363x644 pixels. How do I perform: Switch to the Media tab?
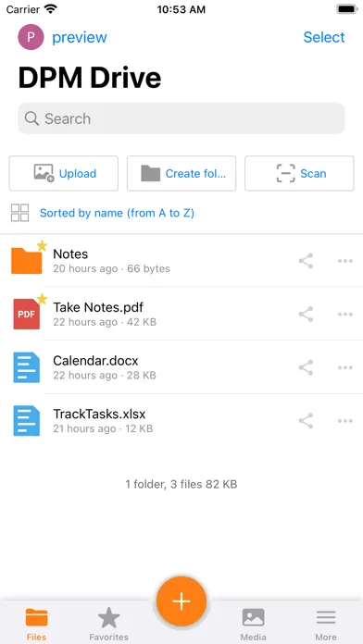[x=253, y=624]
